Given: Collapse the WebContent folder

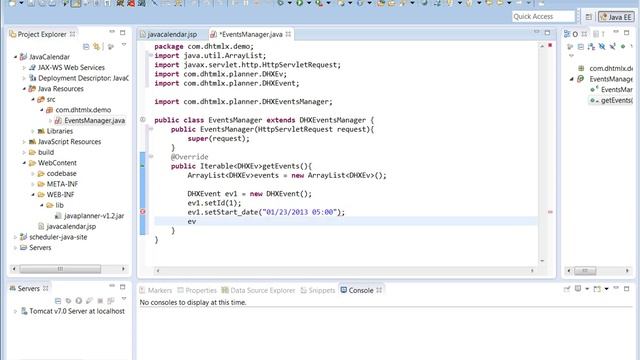Looking at the screenshot, I should click(x=24, y=163).
